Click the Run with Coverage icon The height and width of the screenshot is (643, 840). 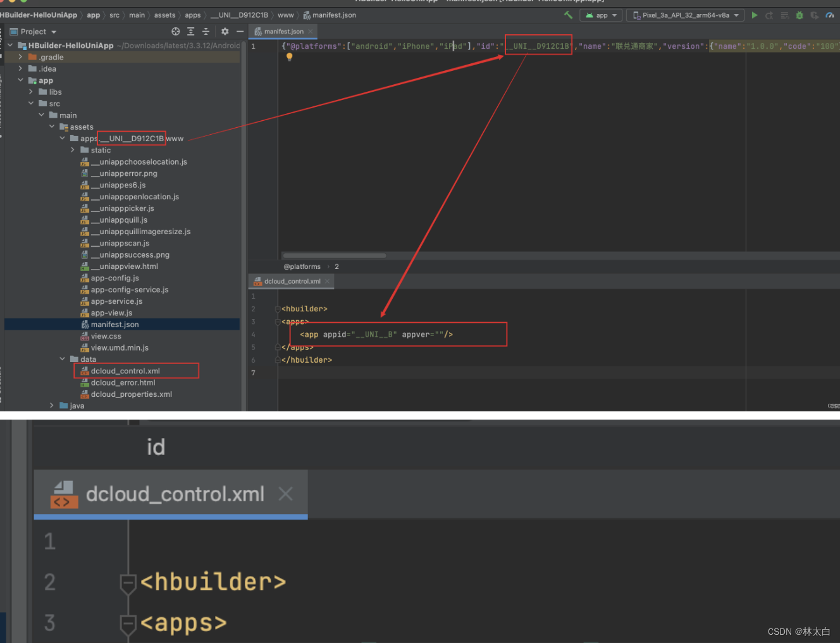pyautogui.click(x=815, y=15)
